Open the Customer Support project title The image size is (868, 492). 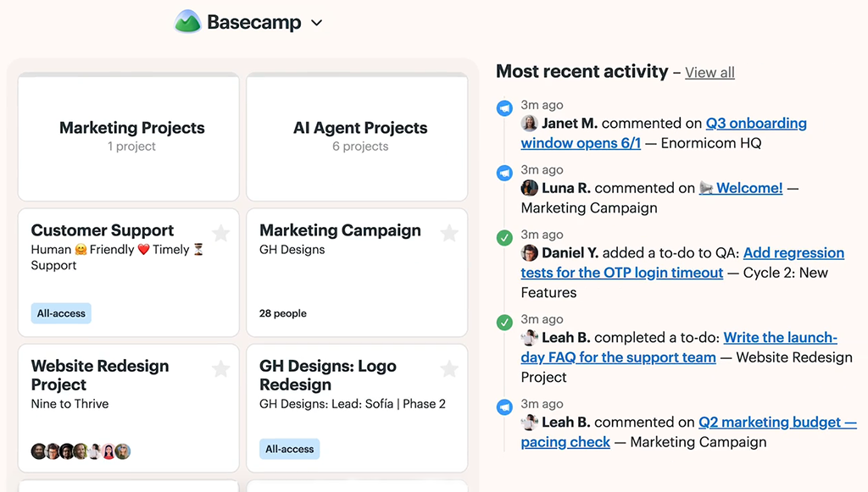click(x=103, y=230)
